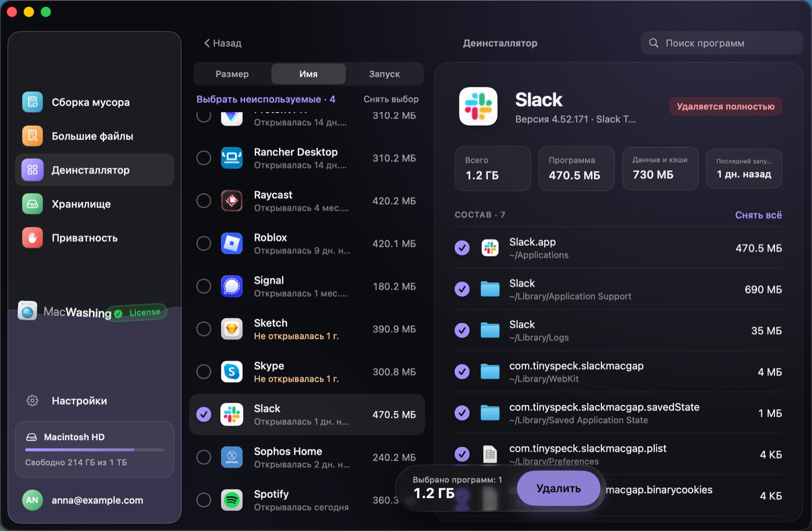The height and width of the screenshot is (531, 812).
Task: Open Большие файлы in the sidebar
Action: pos(94,136)
